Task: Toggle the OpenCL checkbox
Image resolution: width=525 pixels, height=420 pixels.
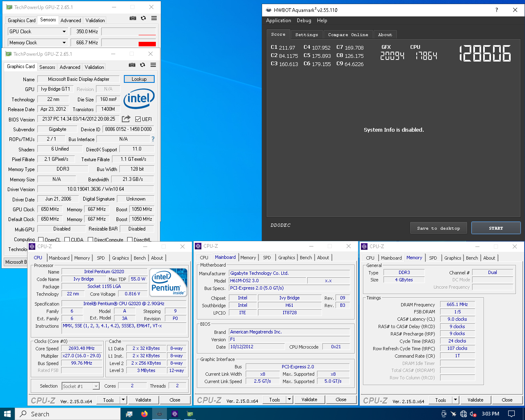Action: click(x=41, y=240)
